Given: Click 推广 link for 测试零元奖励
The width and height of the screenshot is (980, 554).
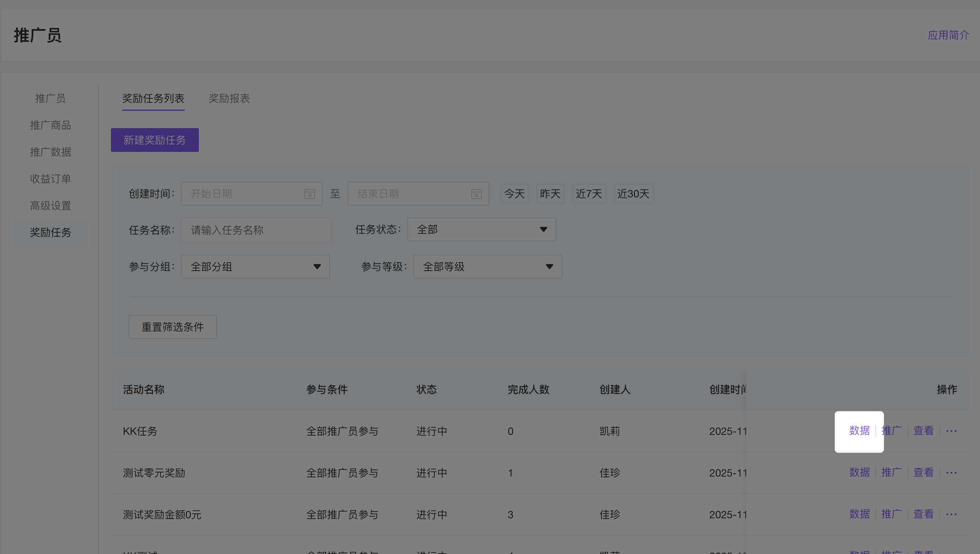Looking at the screenshot, I should [x=891, y=472].
